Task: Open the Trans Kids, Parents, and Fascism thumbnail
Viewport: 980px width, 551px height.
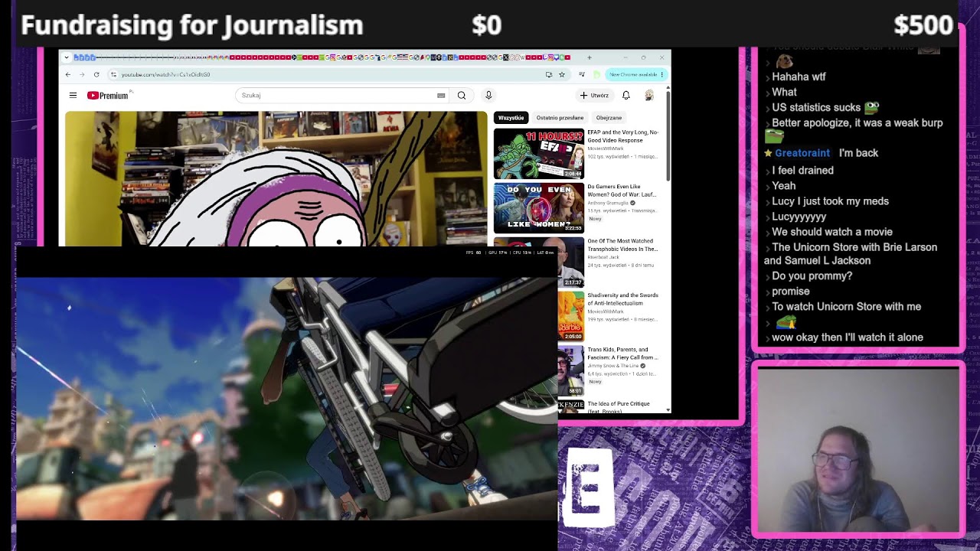Action: [571, 370]
